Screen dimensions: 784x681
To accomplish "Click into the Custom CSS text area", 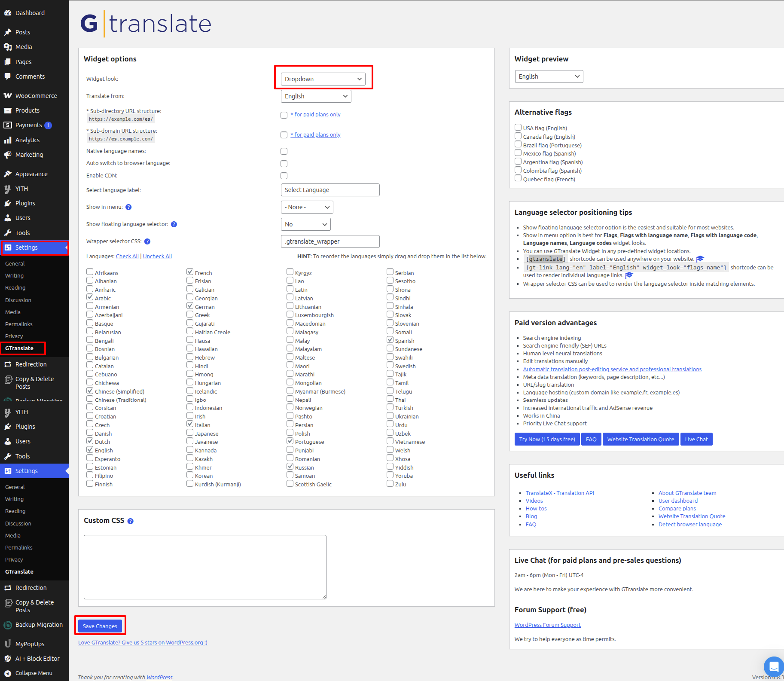I will pyautogui.click(x=205, y=567).
